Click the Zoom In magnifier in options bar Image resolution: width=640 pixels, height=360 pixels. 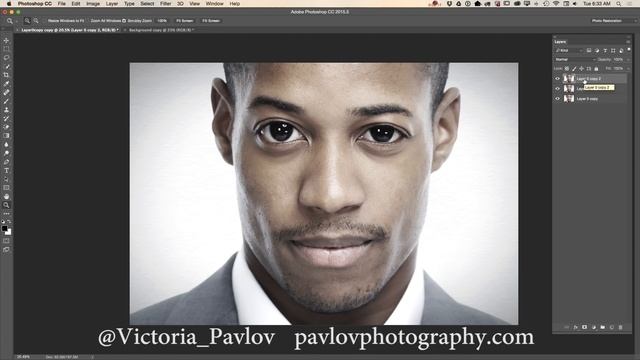point(27,20)
